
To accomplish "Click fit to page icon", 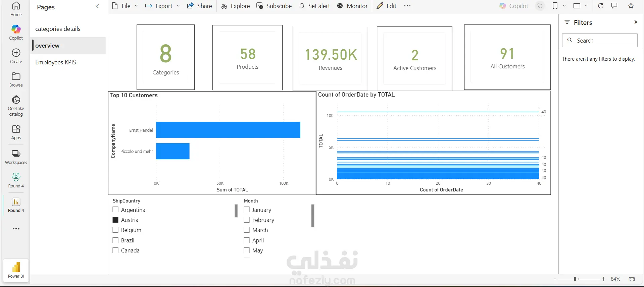I will point(632,279).
